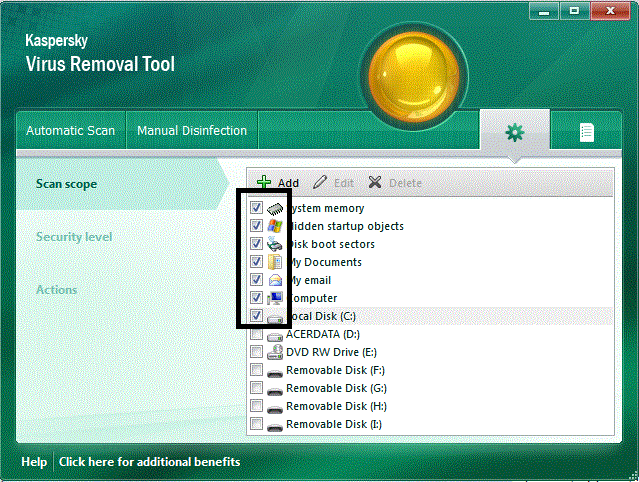Uncheck the Disk boot sectors checkbox

[256, 244]
